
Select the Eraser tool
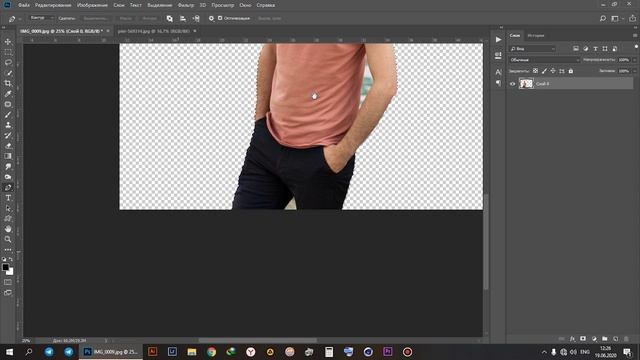(8, 146)
